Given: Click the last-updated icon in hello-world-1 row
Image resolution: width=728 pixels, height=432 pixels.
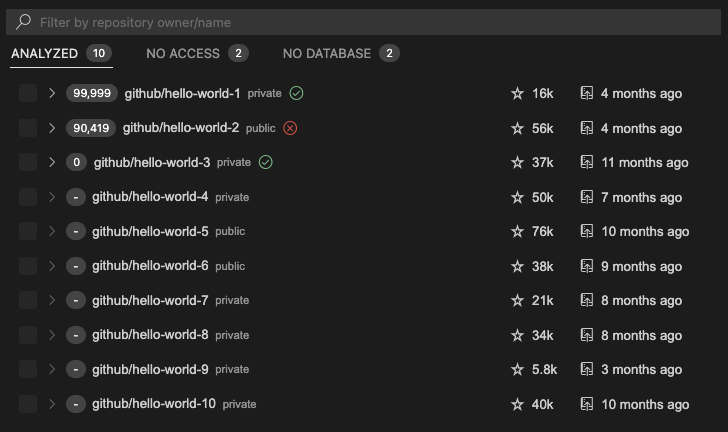Looking at the screenshot, I should click(587, 93).
